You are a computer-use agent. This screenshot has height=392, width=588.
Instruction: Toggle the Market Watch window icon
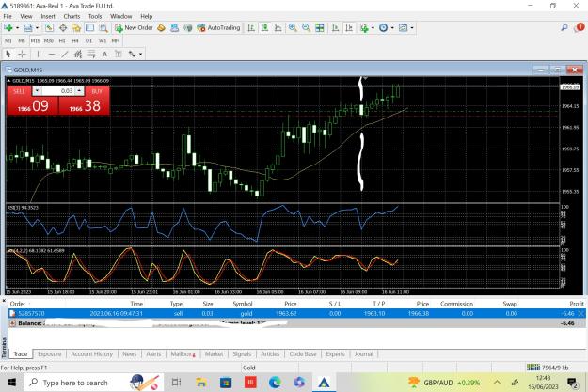click(x=49, y=28)
